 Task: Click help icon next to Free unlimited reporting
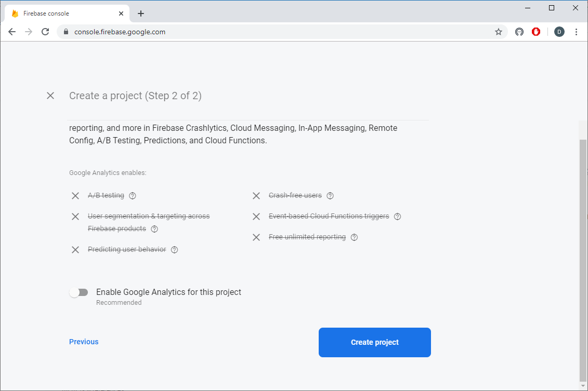(354, 237)
